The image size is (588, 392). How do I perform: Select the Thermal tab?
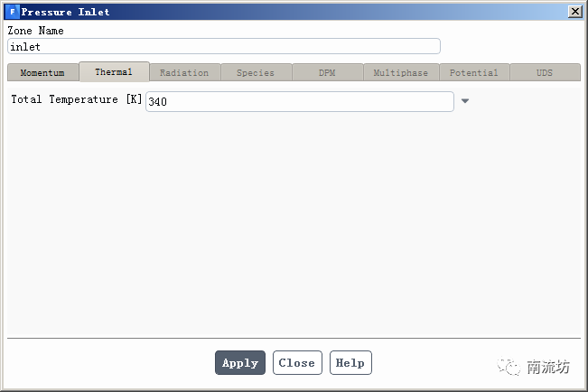pos(114,71)
